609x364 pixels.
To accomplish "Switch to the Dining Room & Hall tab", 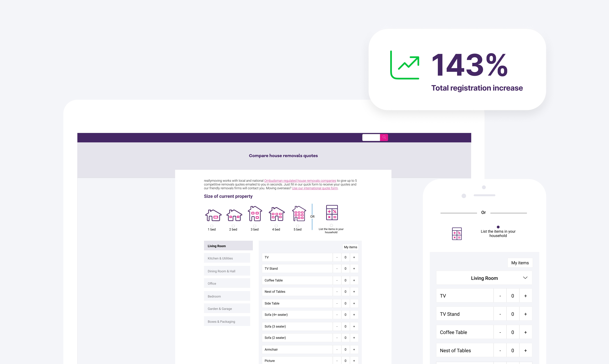I will tap(227, 271).
